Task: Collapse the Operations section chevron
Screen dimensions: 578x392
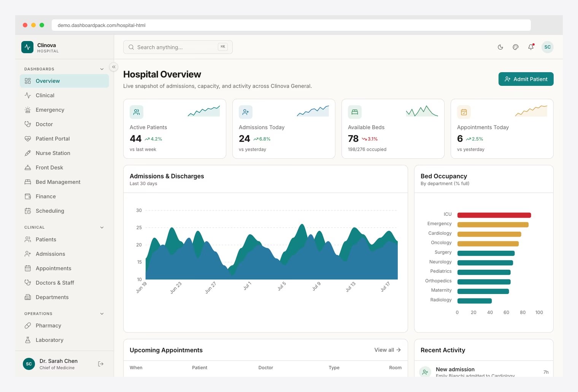Action: pos(102,314)
